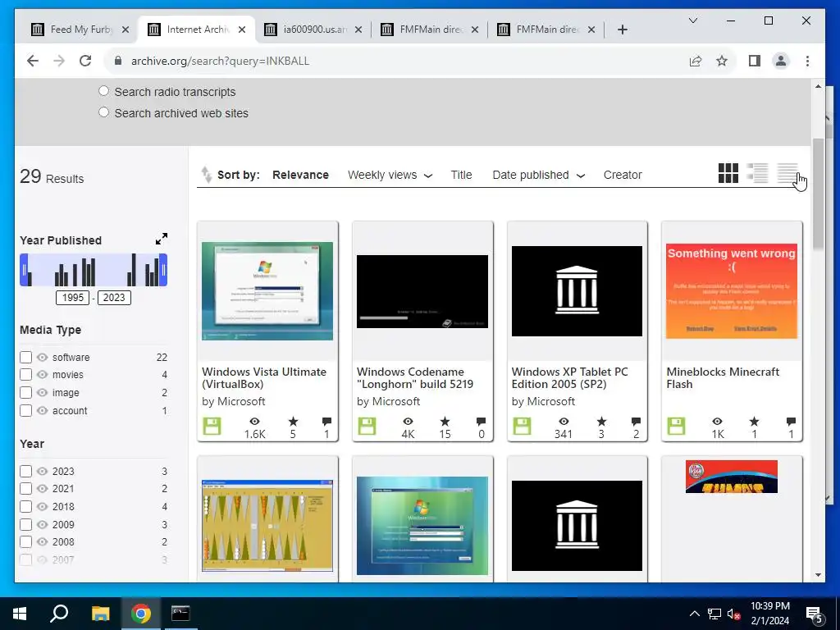The image size is (840, 630).
Task: Switch to tile grid view icon
Action: (728, 173)
